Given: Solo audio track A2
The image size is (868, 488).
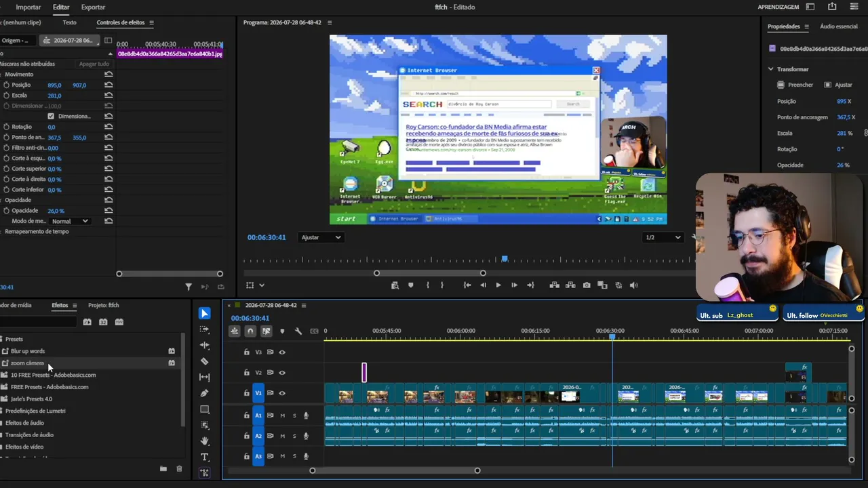Looking at the screenshot, I should 294,436.
